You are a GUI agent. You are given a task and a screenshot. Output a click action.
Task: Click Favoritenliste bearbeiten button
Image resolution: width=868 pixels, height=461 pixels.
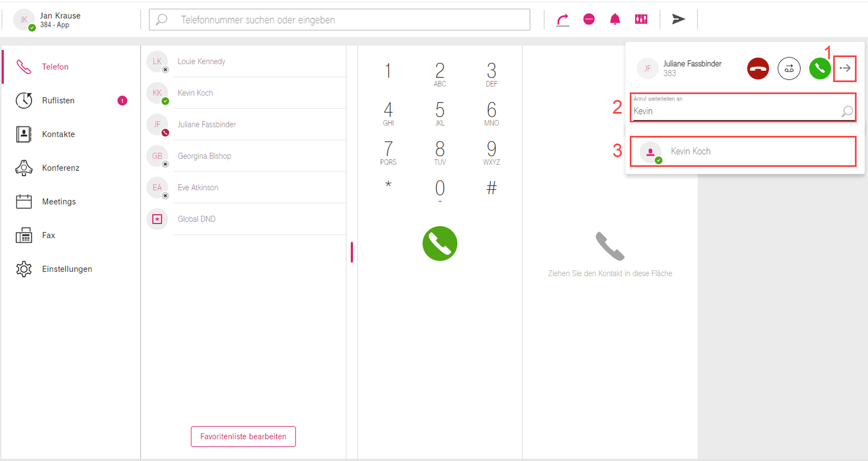pos(243,436)
